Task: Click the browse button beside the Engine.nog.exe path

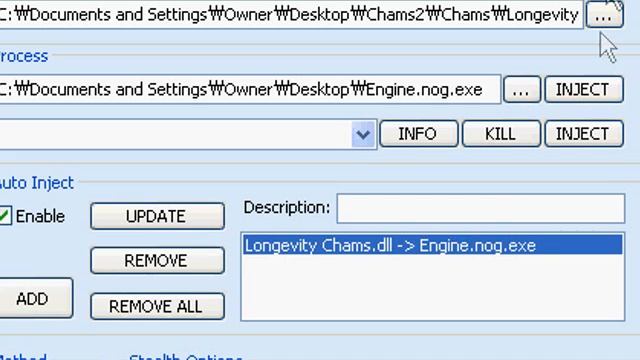Action: click(x=522, y=89)
